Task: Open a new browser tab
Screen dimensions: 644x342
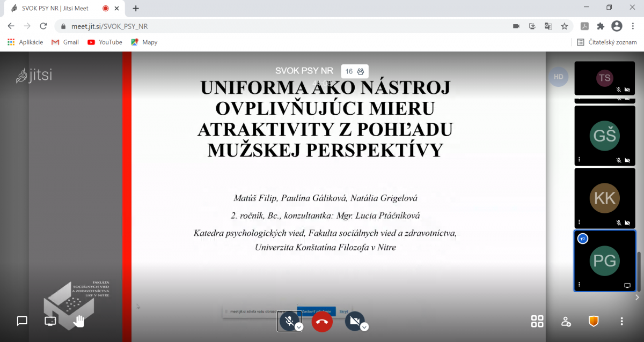Action: (x=136, y=8)
